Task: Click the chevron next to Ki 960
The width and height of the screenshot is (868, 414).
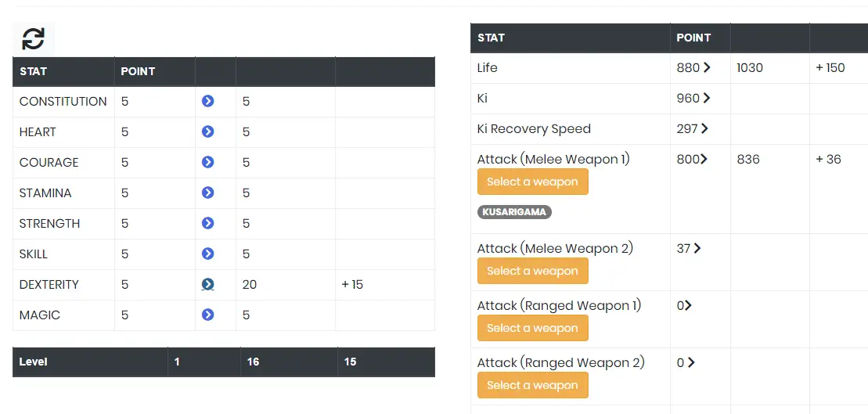Action: (x=707, y=98)
